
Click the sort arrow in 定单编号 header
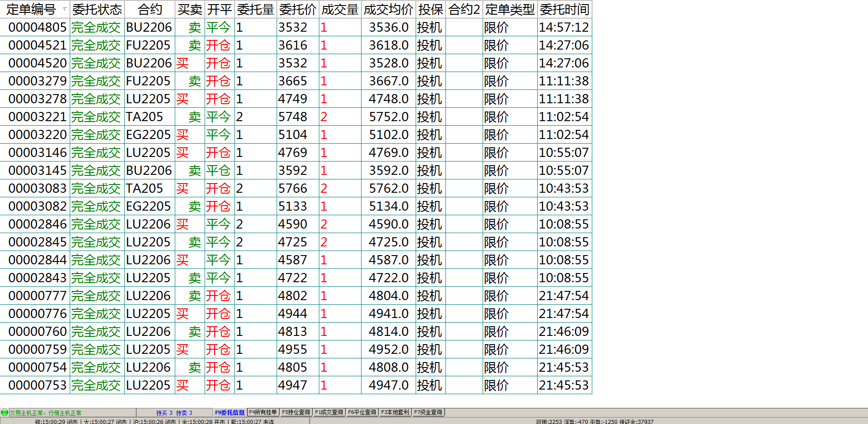65,9
